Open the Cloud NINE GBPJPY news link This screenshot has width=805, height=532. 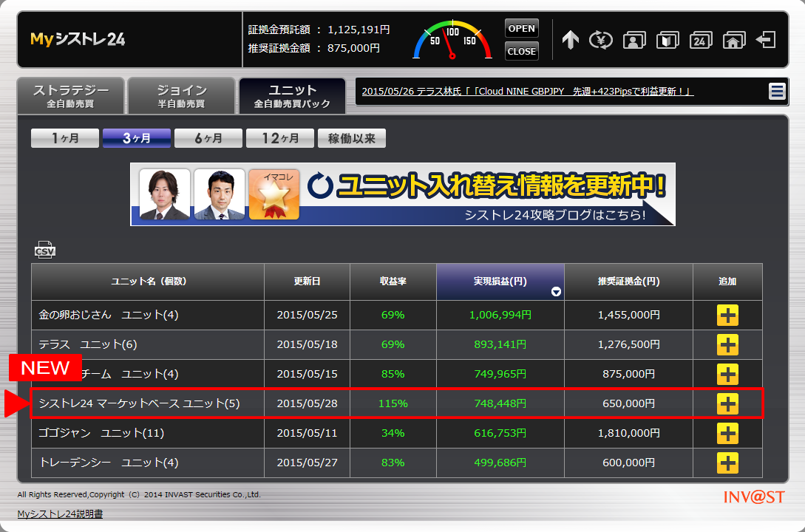pyautogui.click(x=528, y=92)
